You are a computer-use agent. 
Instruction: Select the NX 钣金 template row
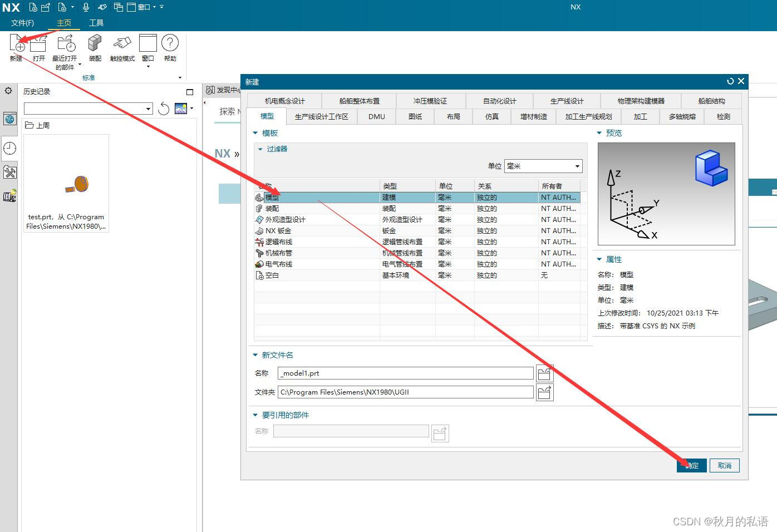click(x=417, y=231)
